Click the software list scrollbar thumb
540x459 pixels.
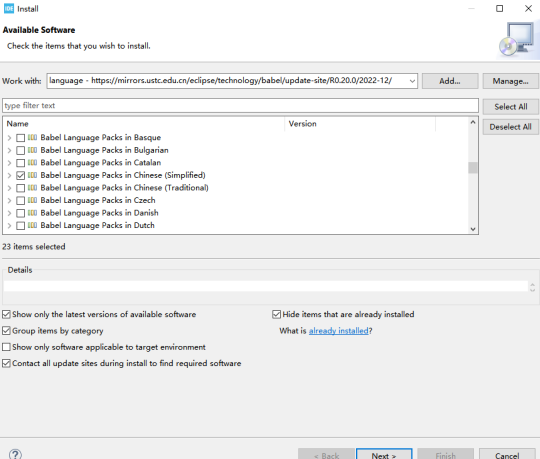473,168
